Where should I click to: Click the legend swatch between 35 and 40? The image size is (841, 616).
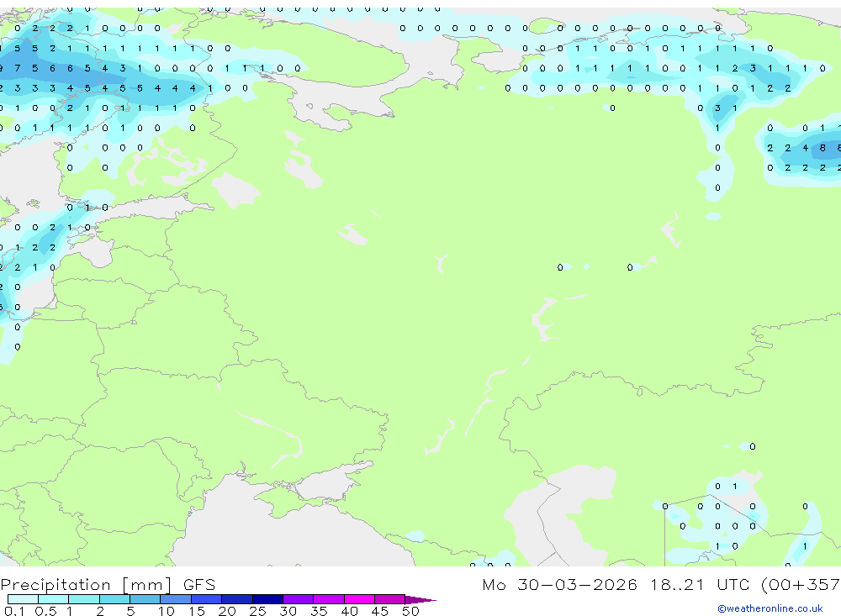coord(329,599)
